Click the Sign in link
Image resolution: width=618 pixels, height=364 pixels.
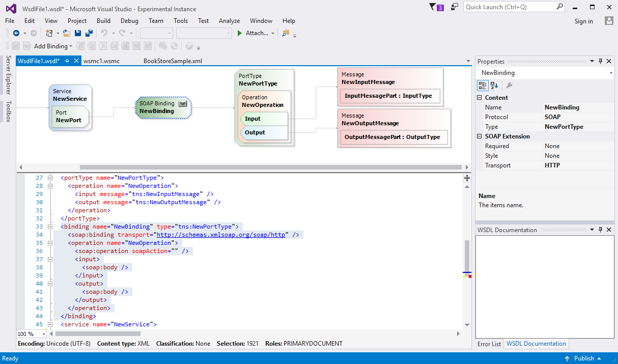click(583, 22)
